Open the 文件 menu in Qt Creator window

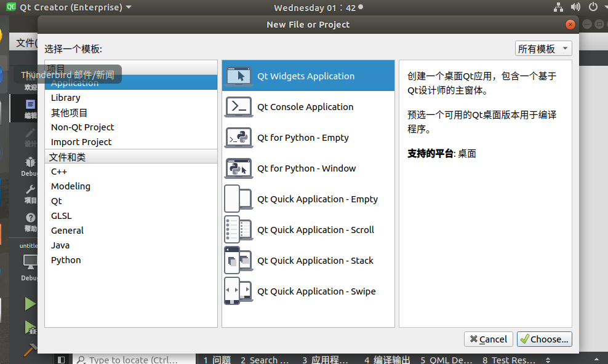(x=26, y=42)
